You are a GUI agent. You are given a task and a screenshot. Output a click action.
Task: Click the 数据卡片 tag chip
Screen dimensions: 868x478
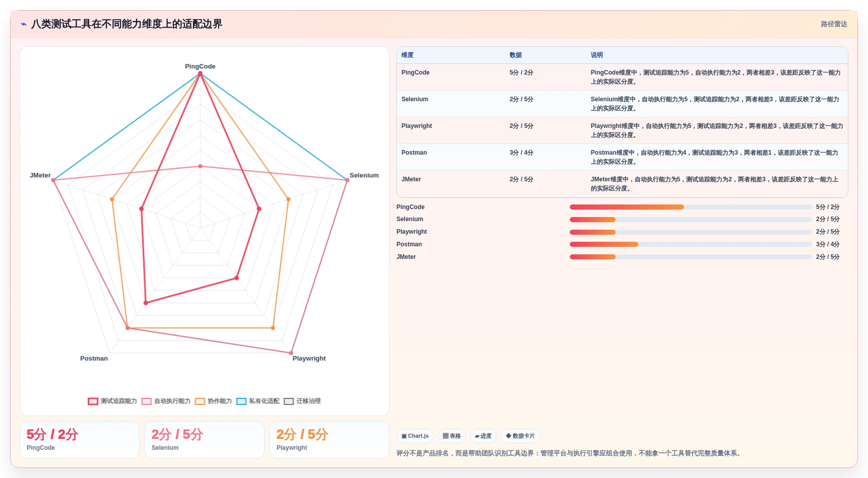click(x=520, y=436)
